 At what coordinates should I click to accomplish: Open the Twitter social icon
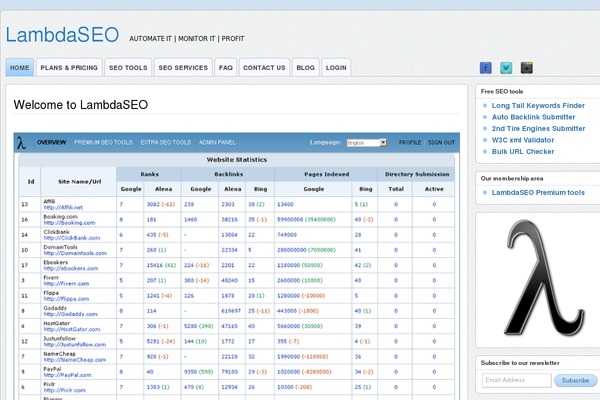[506, 68]
